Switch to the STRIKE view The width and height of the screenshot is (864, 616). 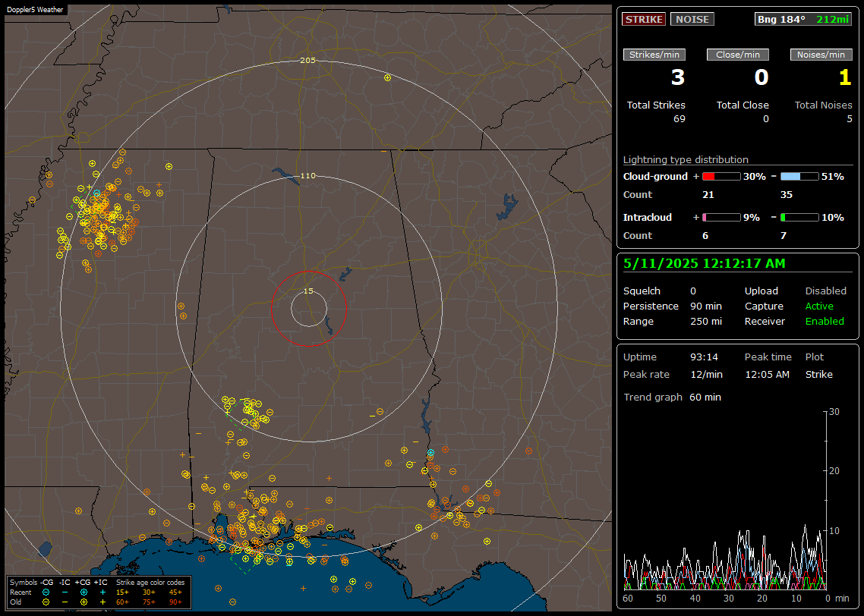tap(644, 19)
